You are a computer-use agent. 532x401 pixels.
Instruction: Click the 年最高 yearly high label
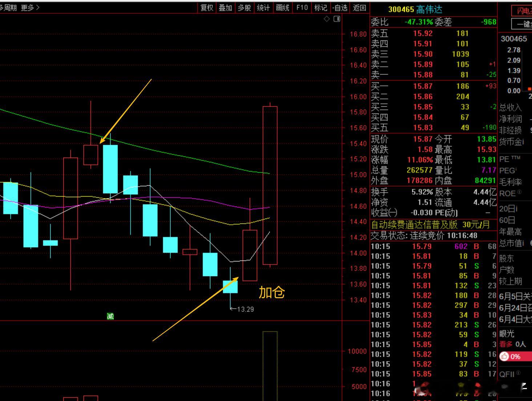click(510, 232)
